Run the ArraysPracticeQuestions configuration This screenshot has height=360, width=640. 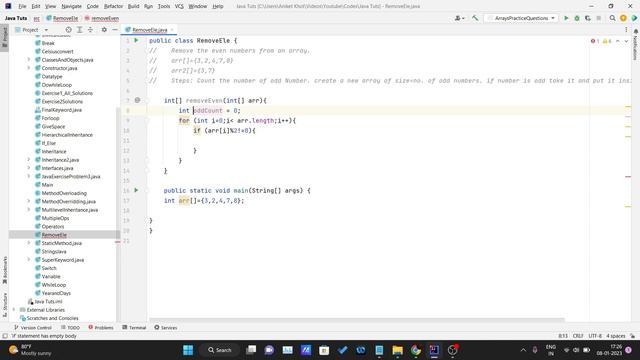tap(566, 18)
